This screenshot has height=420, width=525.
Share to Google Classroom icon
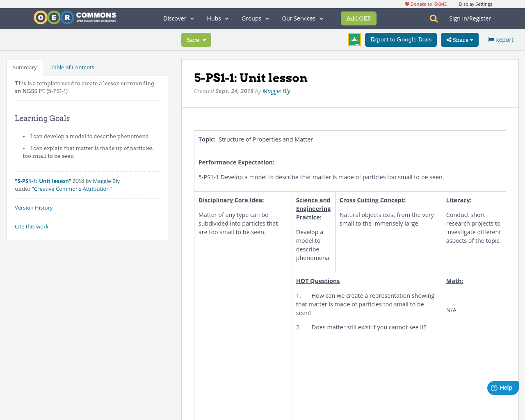click(x=354, y=40)
